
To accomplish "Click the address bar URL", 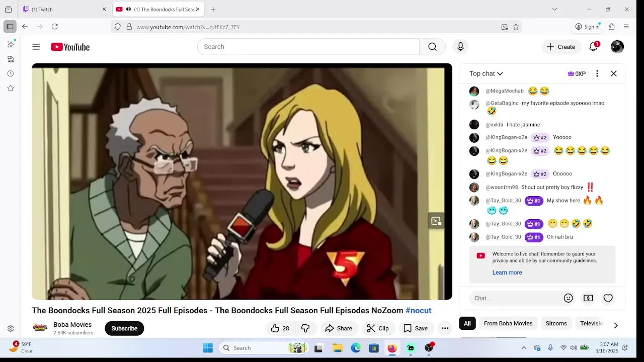I will 188,27.
